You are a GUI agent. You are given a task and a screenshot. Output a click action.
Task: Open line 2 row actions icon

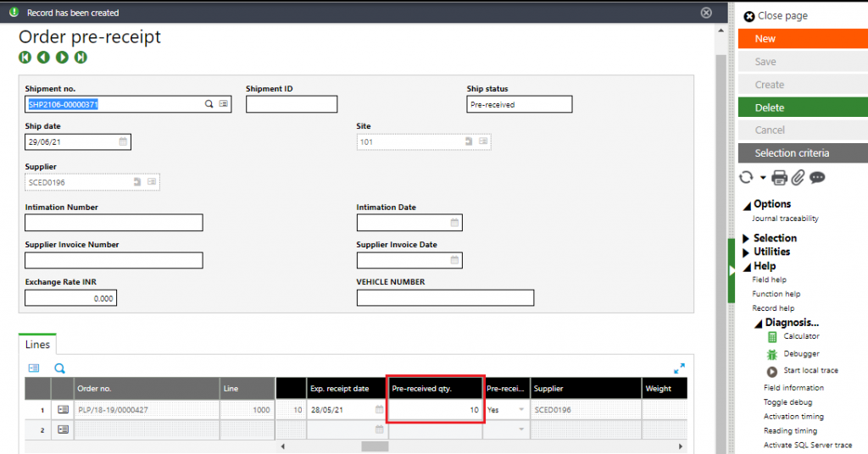click(63, 429)
